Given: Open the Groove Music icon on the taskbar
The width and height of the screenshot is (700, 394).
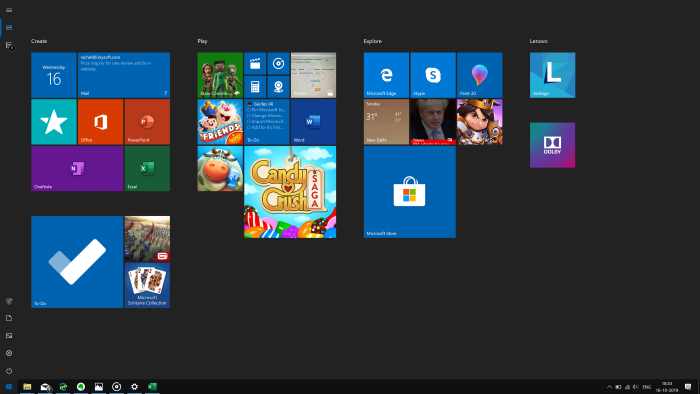Looking at the screenshot, I should [x=117, y=386].
